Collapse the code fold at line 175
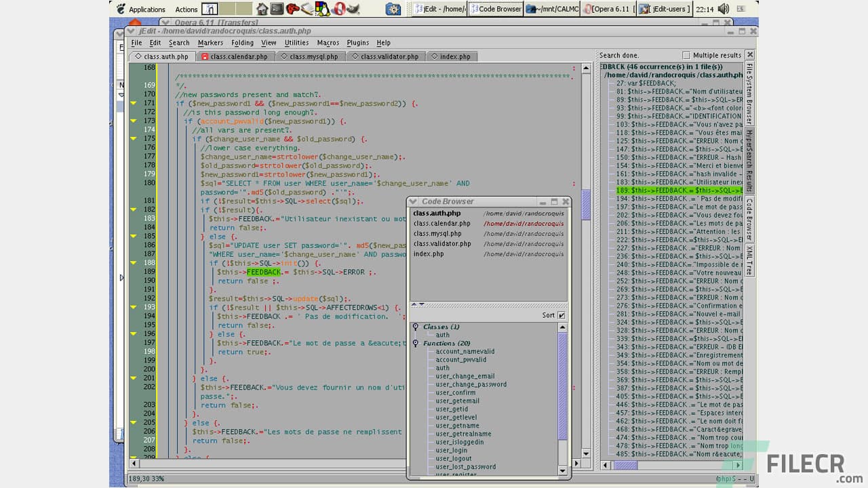Viewport: 868px width, 488px height. click(133, 138)
